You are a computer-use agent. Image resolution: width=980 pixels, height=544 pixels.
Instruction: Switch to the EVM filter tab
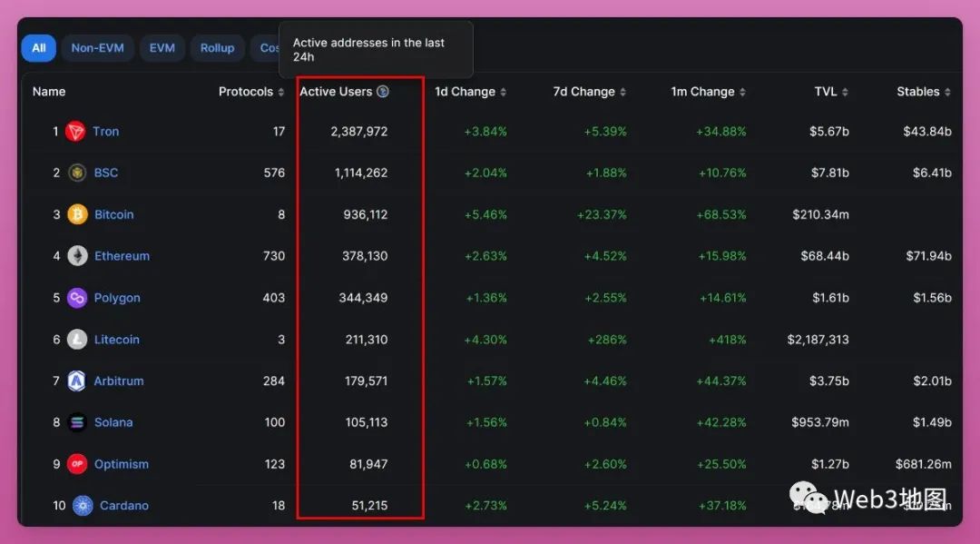[x=162, y=48]
